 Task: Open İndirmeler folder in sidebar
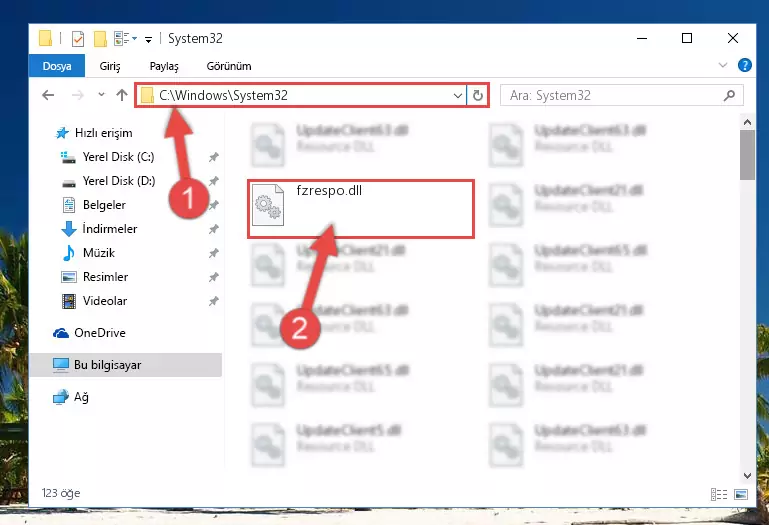pyautogui.click(x=110, y=229)
